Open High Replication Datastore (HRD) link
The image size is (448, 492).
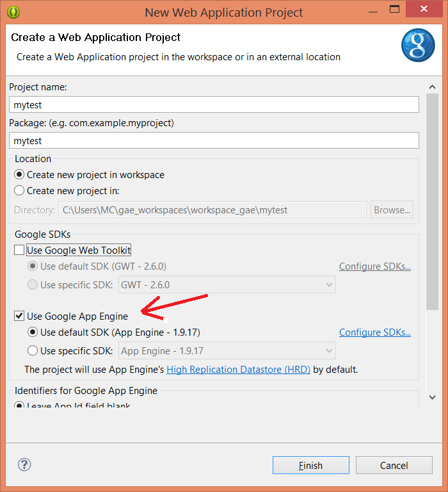(238, 370)
